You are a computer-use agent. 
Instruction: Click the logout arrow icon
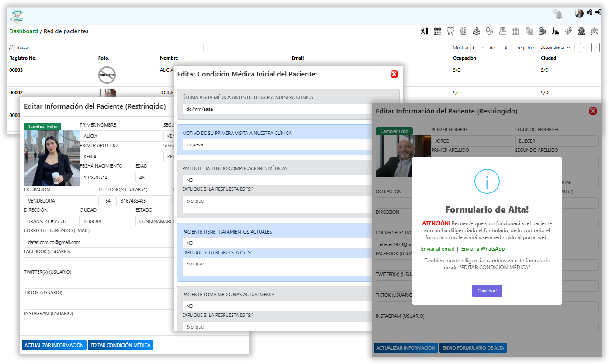[598, 13]
